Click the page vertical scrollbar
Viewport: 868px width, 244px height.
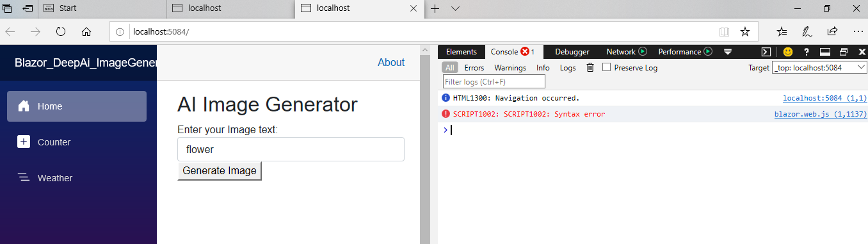pos(425,145)
